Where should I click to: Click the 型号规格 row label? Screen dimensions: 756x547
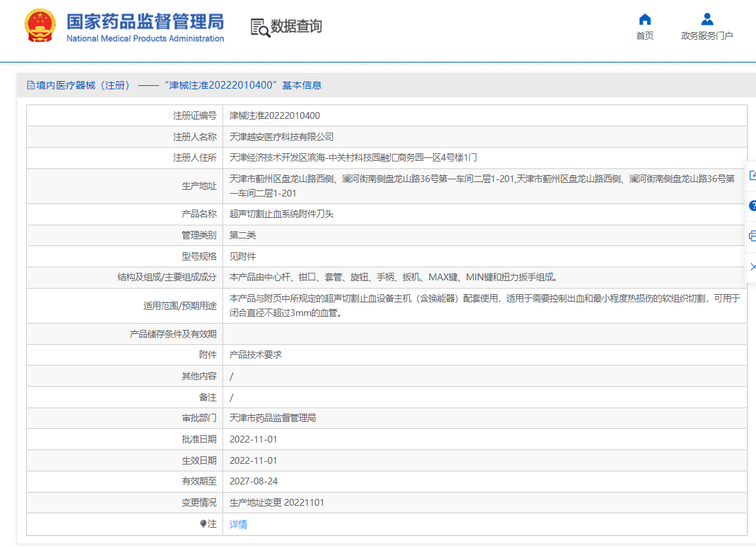(199, 256)
